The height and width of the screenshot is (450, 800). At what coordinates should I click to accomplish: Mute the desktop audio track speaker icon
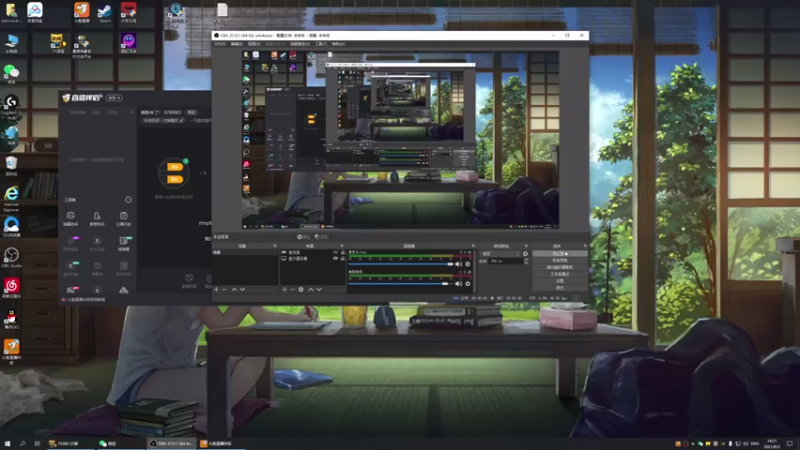point(459,284)
